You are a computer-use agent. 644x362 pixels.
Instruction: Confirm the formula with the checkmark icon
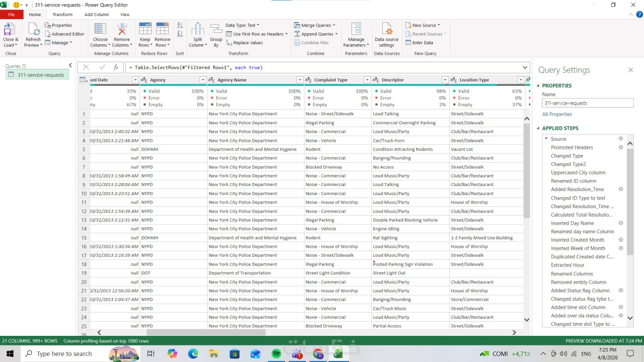tap(102, 67)
